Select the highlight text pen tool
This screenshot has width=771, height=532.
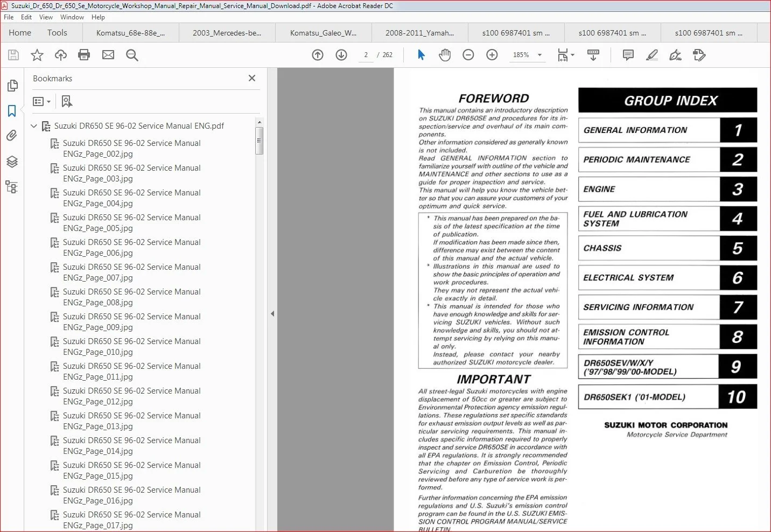pos(652,55)
